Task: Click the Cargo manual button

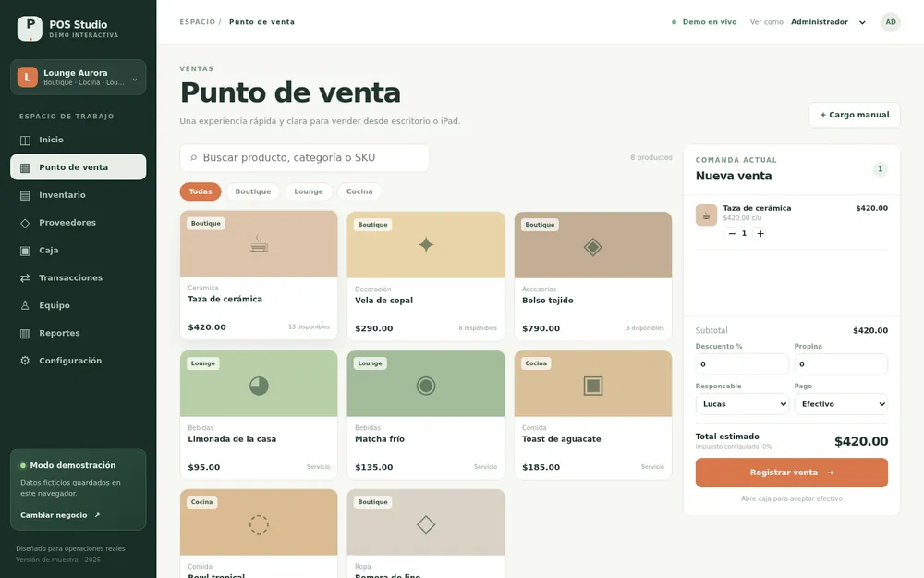Action: pyautogui.click(x=854, y=115)
